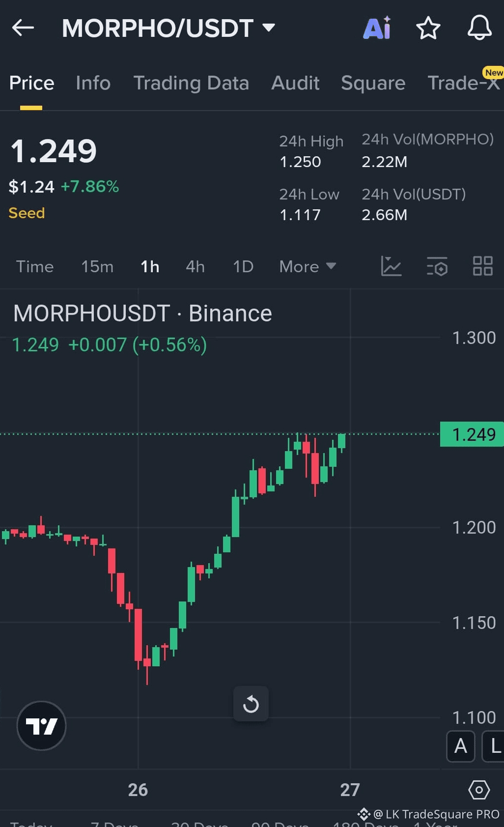Reset chart view with the circular arrow button
Screen dimensions: 504x827
coord(251,704)
